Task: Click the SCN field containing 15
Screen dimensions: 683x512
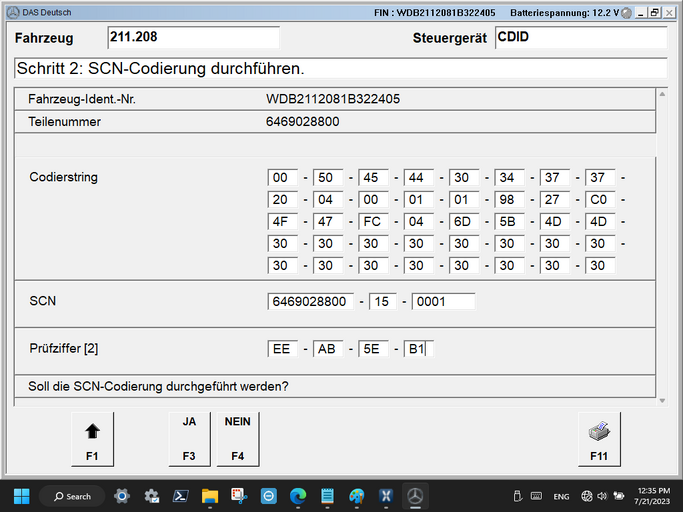Action: coord(382,302)
